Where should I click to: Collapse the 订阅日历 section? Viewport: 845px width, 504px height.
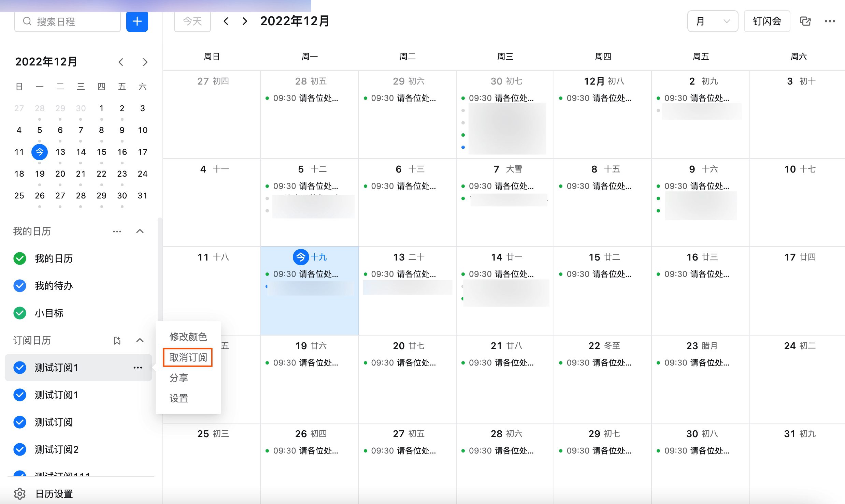(140, 340)
